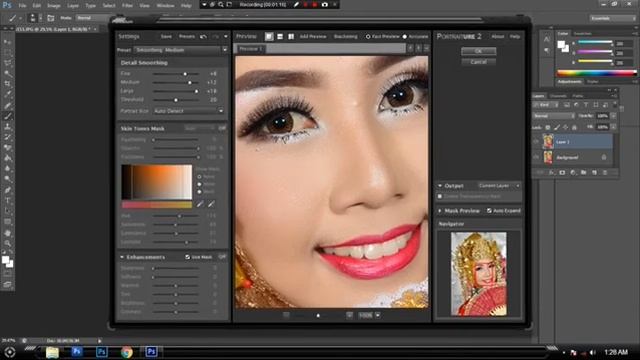
Task: Filter layers by type T icon
Action: point(586,105)
